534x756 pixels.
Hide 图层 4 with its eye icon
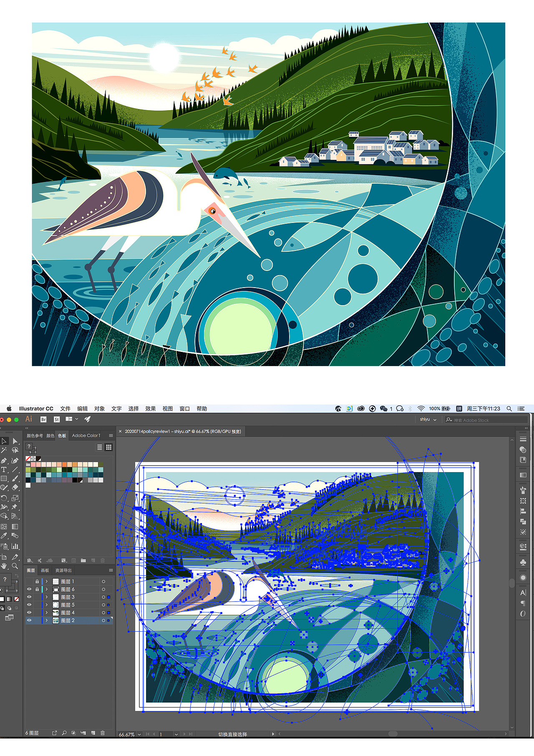[x=29, y=612]
